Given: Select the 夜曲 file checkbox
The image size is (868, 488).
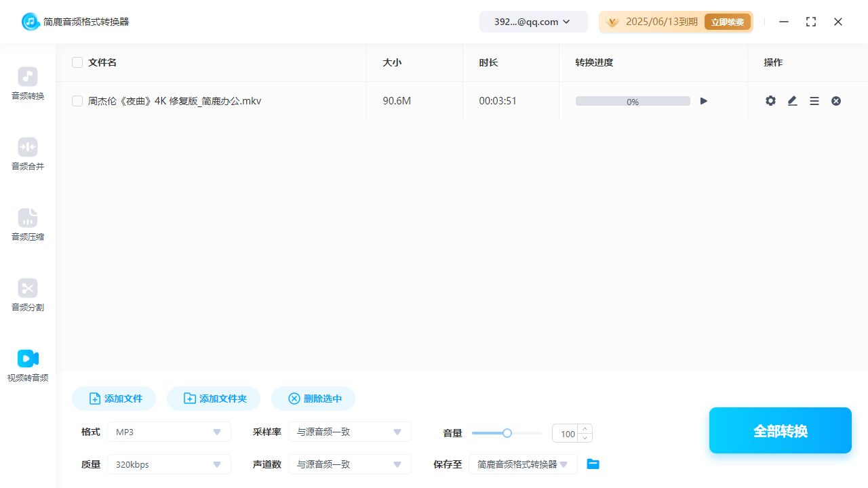Looking at the screenshot, I should pyautogui.click(x=77, y=100).
